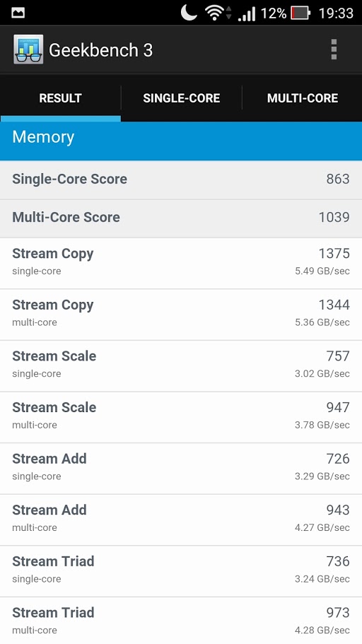Select the RESULT tab
Screen dimensions: 362x644
(60, 98)
